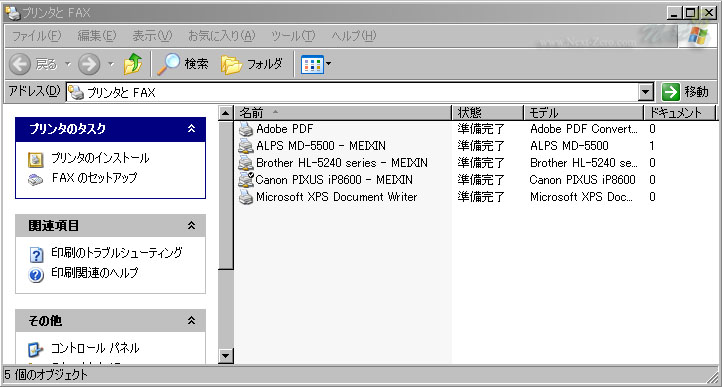Click the Go (移動) button

tap(685, 92)
